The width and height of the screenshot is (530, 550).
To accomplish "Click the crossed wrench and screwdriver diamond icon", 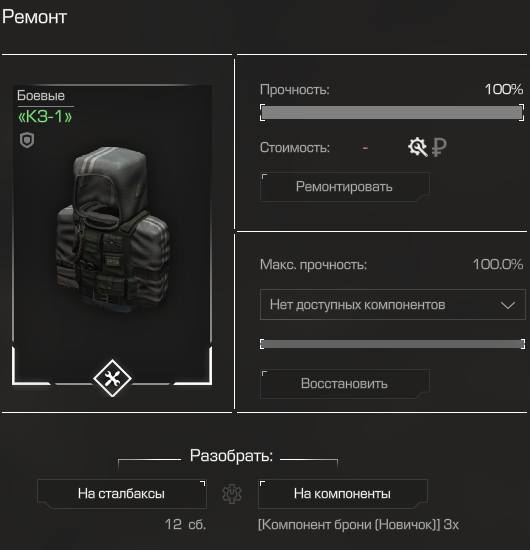I will (112, 378).
